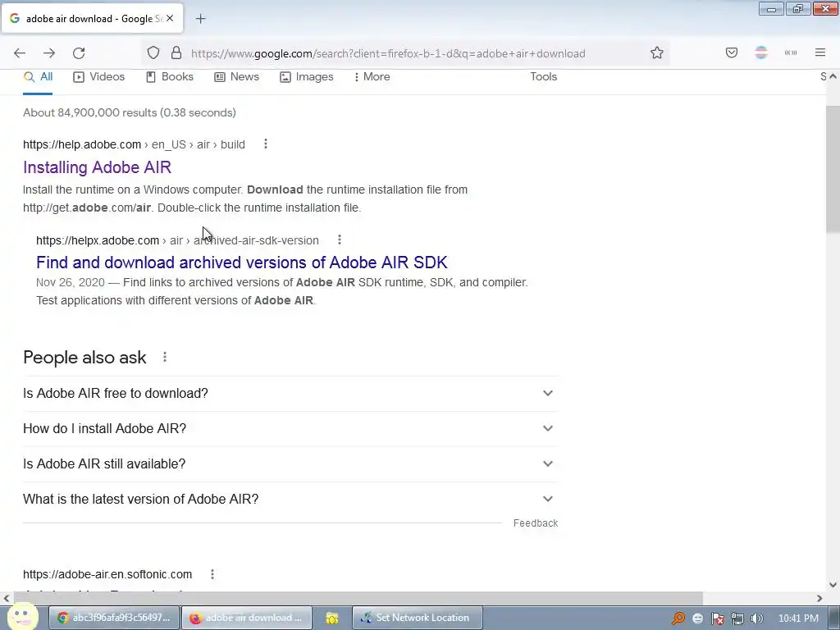The width and height of the screenshot is (840, 630).
Task: Show site security via padlock icon
Action: click(x=176, y=53)
